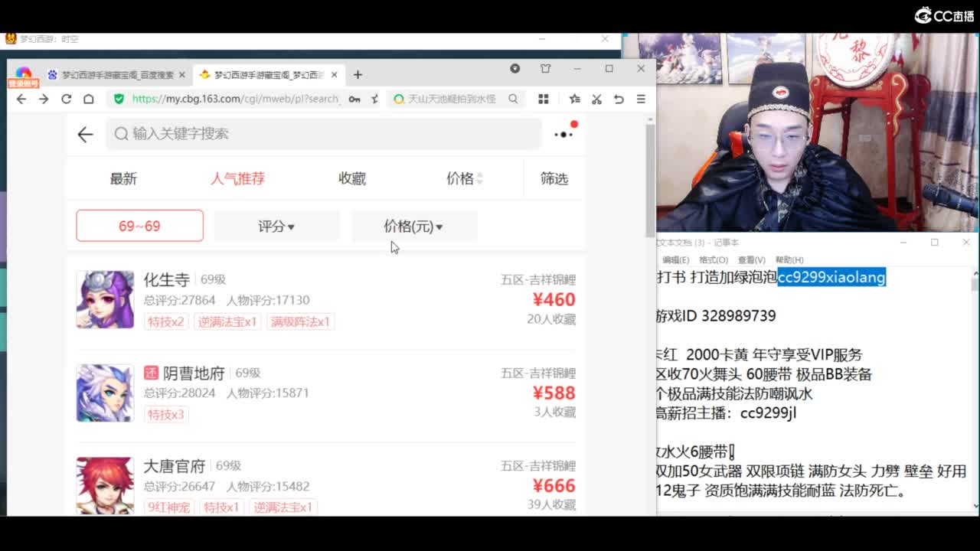Reload the current browser page

[67, 99]
